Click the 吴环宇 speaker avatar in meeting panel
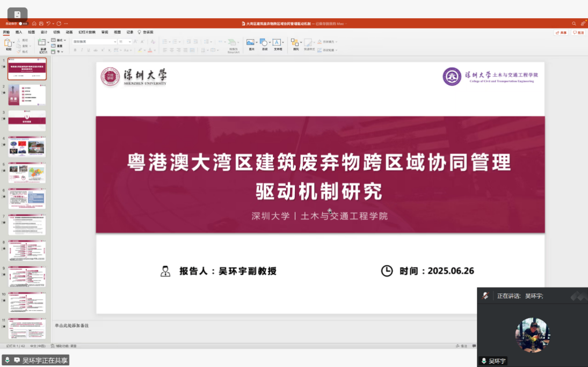 pos(533,335)
